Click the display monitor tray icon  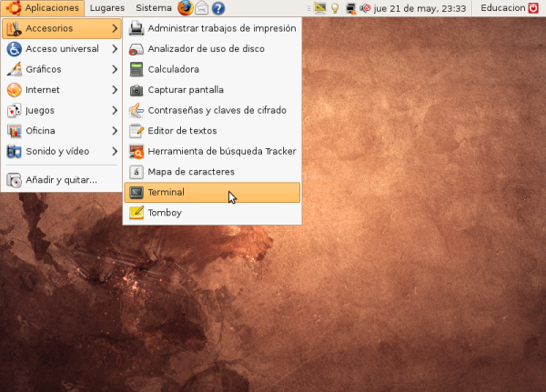coord(320,8)
